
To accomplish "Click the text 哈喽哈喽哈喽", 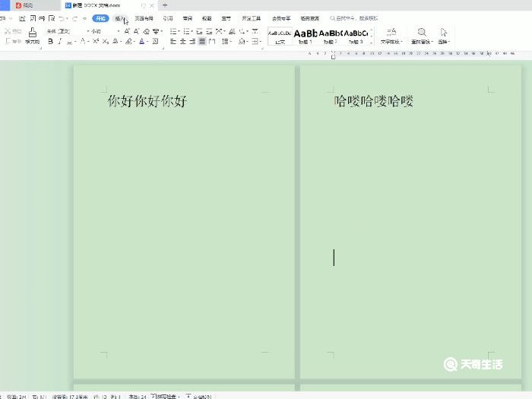I will [374, 101].
